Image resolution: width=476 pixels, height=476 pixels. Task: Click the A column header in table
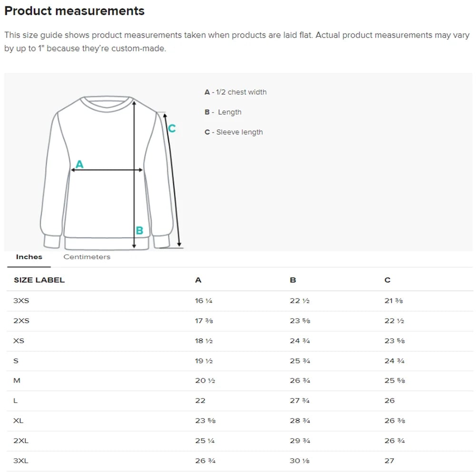click(198, 280)
